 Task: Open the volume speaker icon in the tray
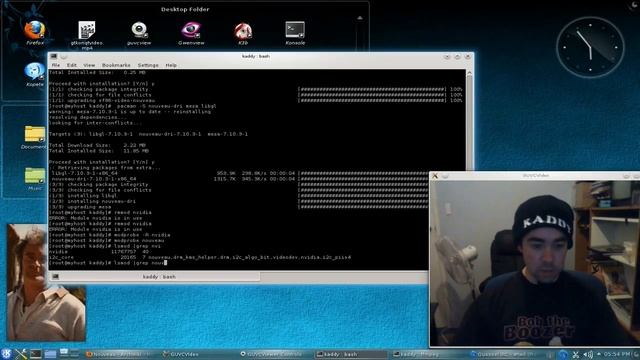(x=588, y=355)
